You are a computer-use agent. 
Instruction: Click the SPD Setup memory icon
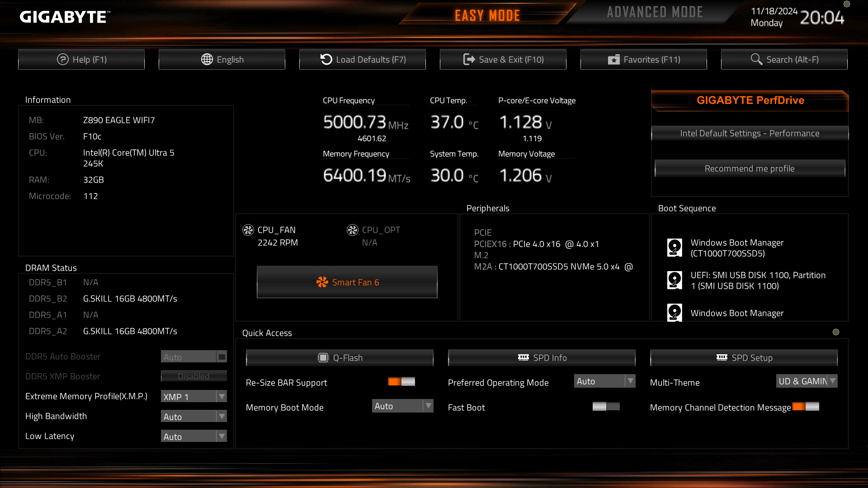[722, 357]
